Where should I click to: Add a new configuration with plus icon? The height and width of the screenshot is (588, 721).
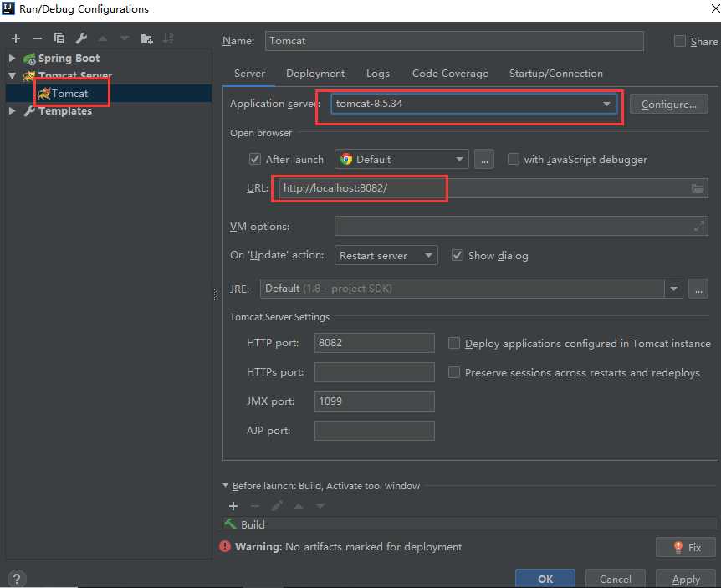pyautogui.click(x=16, y=38)
